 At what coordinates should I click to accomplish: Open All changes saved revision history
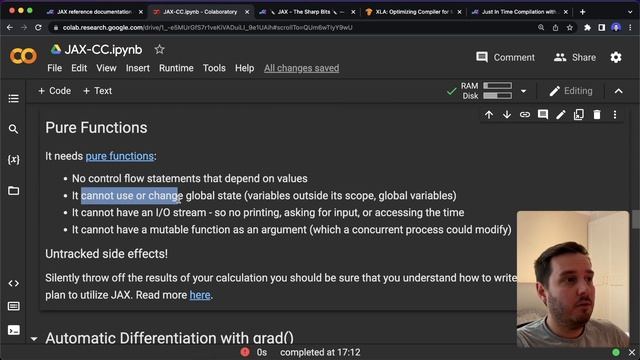click(301, 68)
